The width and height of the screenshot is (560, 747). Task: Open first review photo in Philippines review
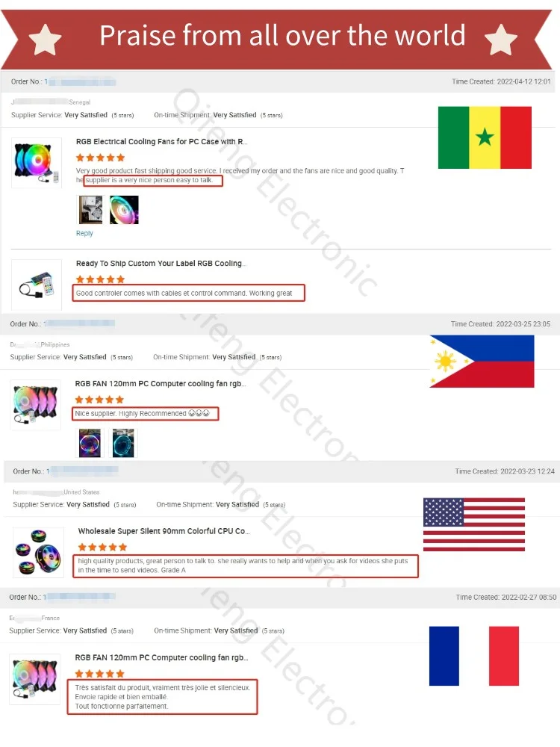point(90,443)
